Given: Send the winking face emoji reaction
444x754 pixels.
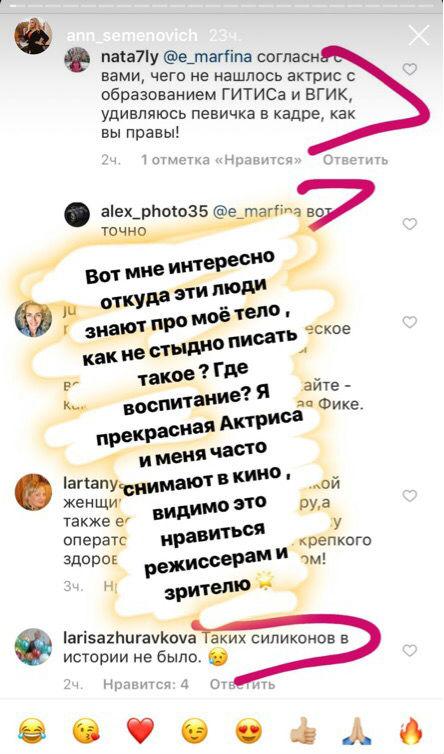Looking at the screenshot, I should coord(195,730).
